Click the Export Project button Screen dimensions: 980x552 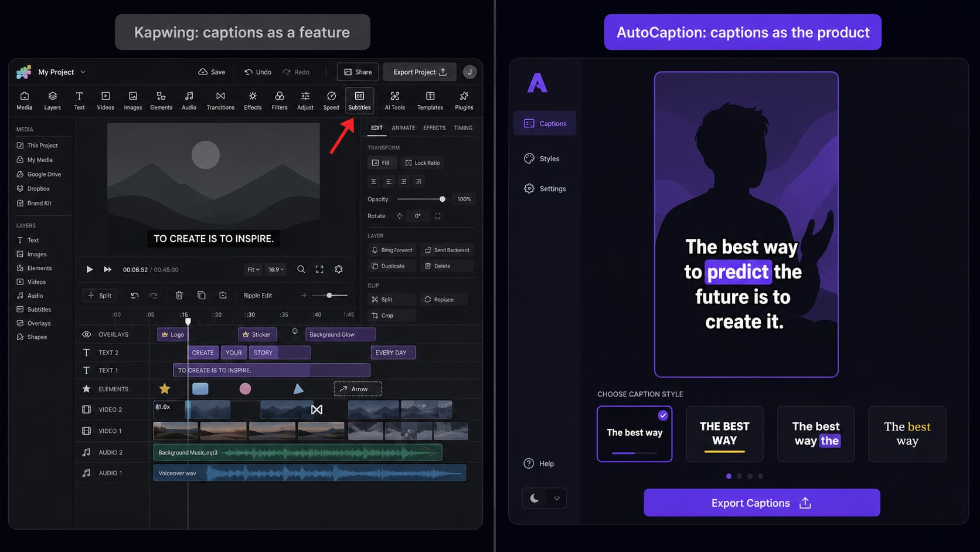pos(420,72)
